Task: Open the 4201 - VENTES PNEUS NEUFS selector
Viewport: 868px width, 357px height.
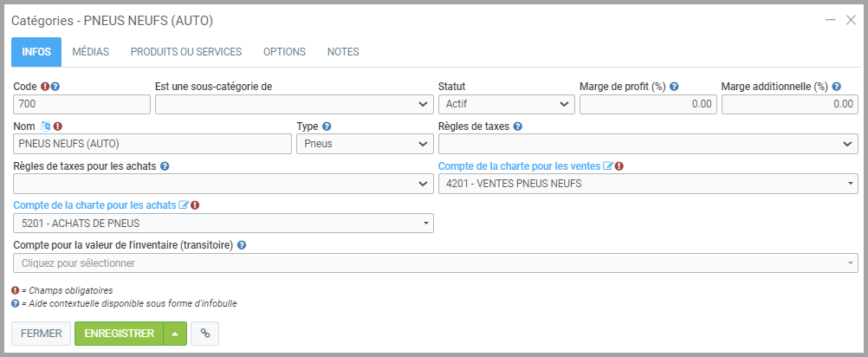Action: pos(648,184)
